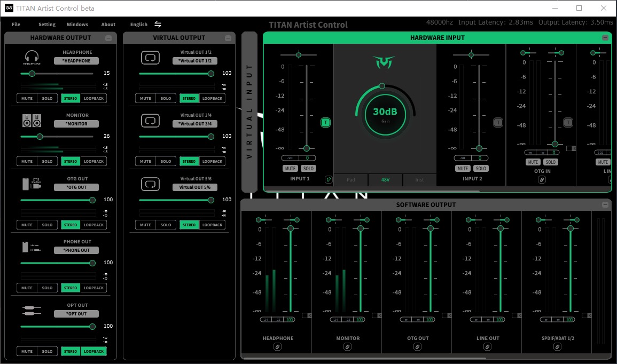This screenshot has height=364, width=617.
Task: Click the Hardware Input horizontal scrollbar
Action: 372,192
